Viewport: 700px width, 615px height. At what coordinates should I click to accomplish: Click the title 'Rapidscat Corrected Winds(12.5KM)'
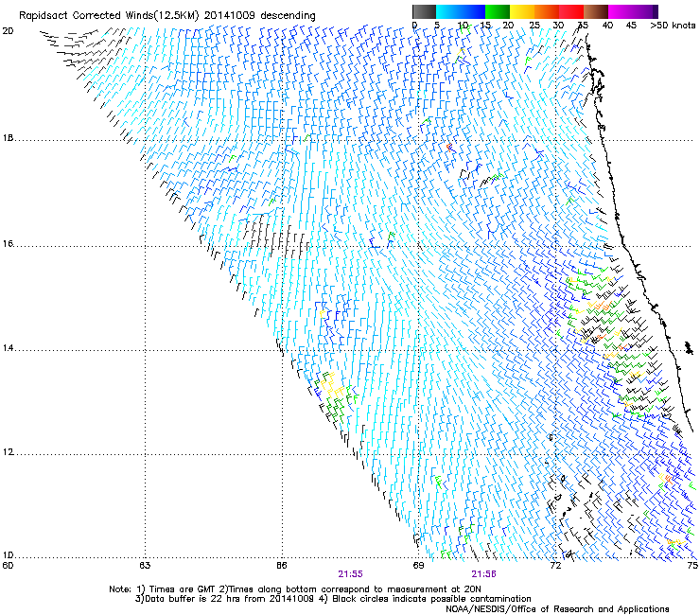pos(109,16)
